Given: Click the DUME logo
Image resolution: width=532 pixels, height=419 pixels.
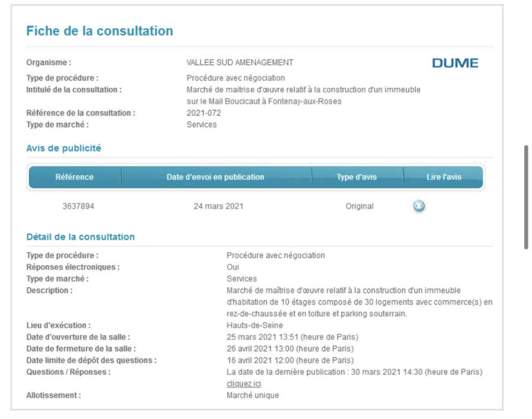Looking at the screenshot, I should [455, 63].
